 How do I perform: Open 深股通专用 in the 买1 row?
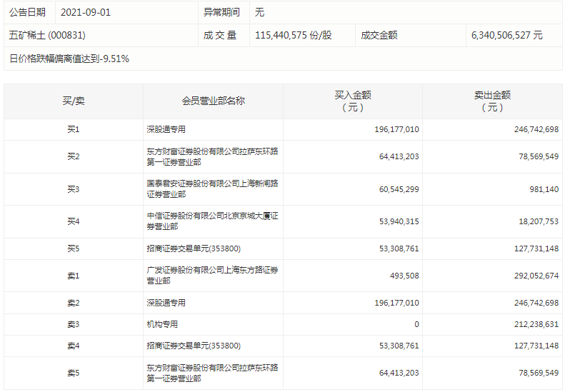(166, 130)
